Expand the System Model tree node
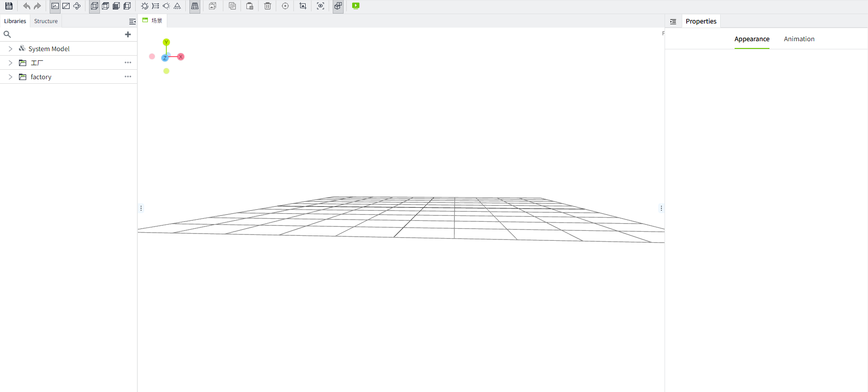Viewport: 868px width, 392px height. click(x=10, y=49)
